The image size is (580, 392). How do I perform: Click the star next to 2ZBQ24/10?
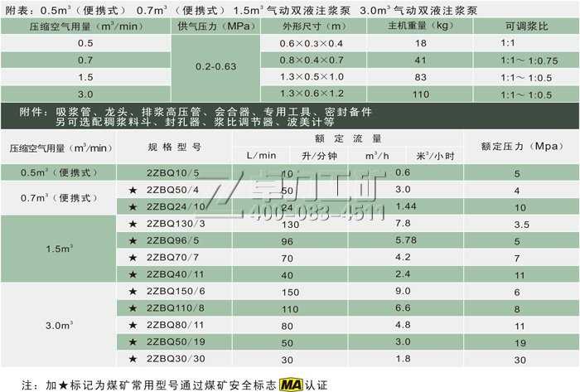(131, 206)
